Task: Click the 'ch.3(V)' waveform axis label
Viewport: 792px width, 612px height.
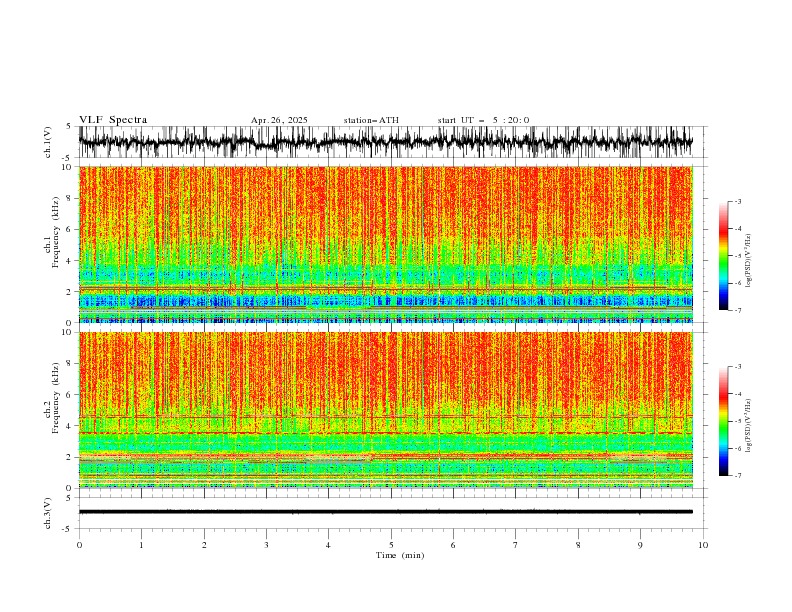Action: point(48,513)
